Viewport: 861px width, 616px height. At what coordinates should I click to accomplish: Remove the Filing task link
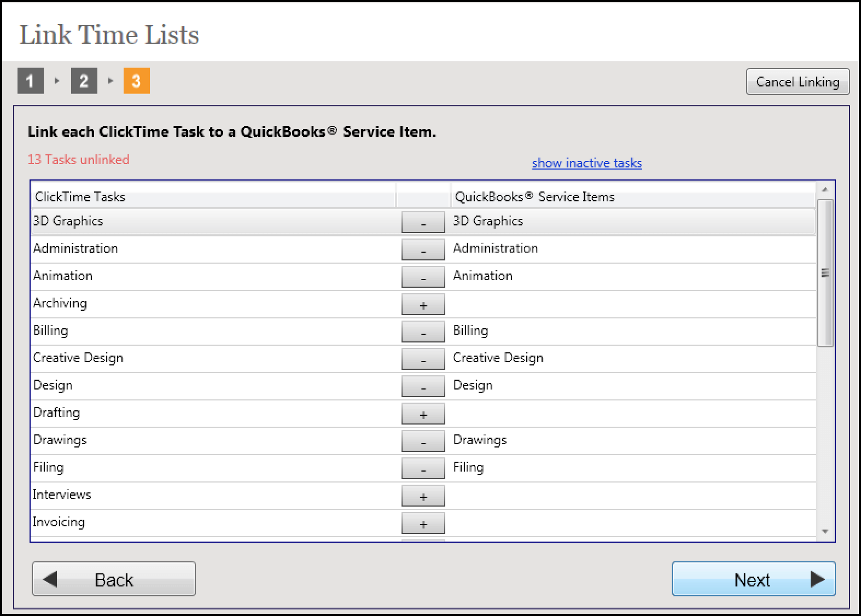pyautogui.click(x=423, y=469)
